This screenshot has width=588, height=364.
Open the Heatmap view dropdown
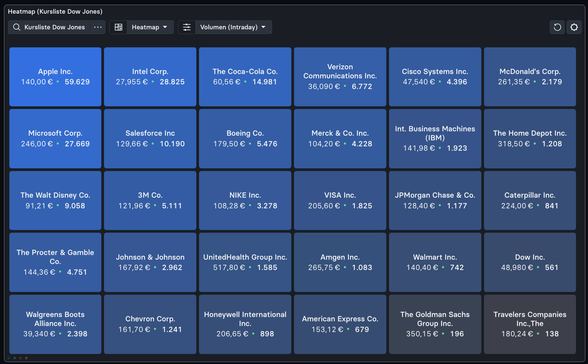tap(150, 27)
